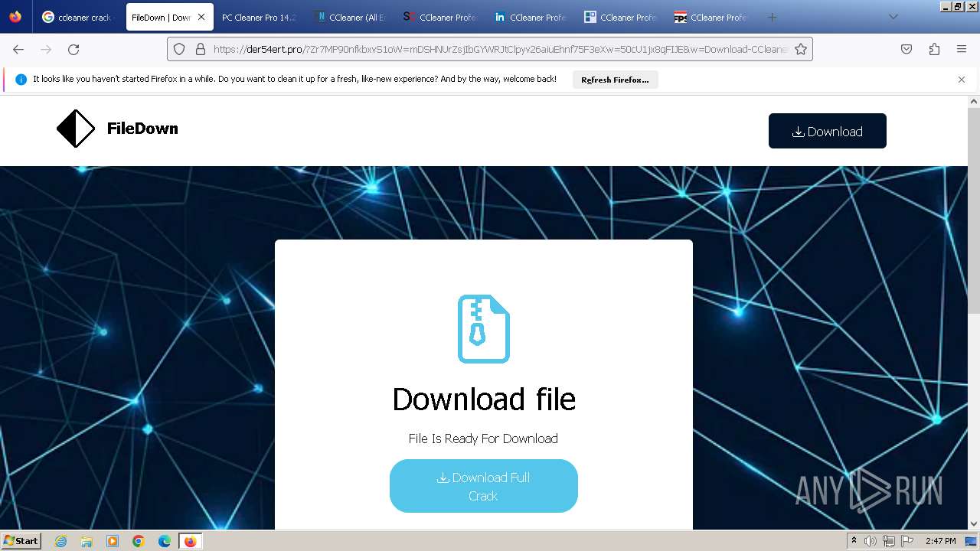Click the page vertical scrollbar
This screenshot has width=980, height=551.
tap(974, 210)
